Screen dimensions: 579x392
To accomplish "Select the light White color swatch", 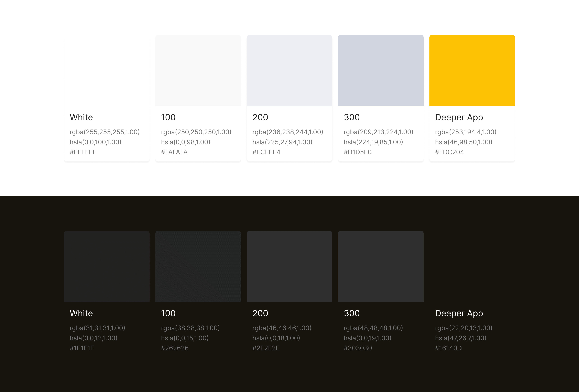I will pyautogui.click(x=107, y=71).
